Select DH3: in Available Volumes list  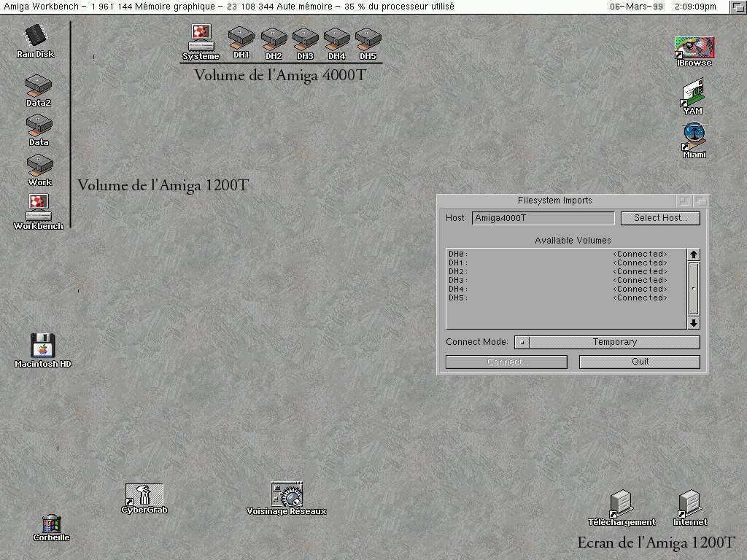click(566, 281)
